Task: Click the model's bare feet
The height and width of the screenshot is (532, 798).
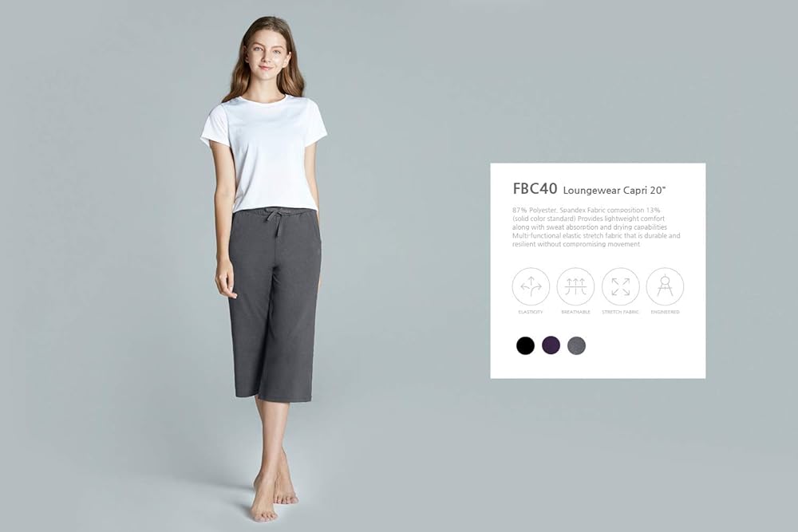Action: click(x=273, y=495)
